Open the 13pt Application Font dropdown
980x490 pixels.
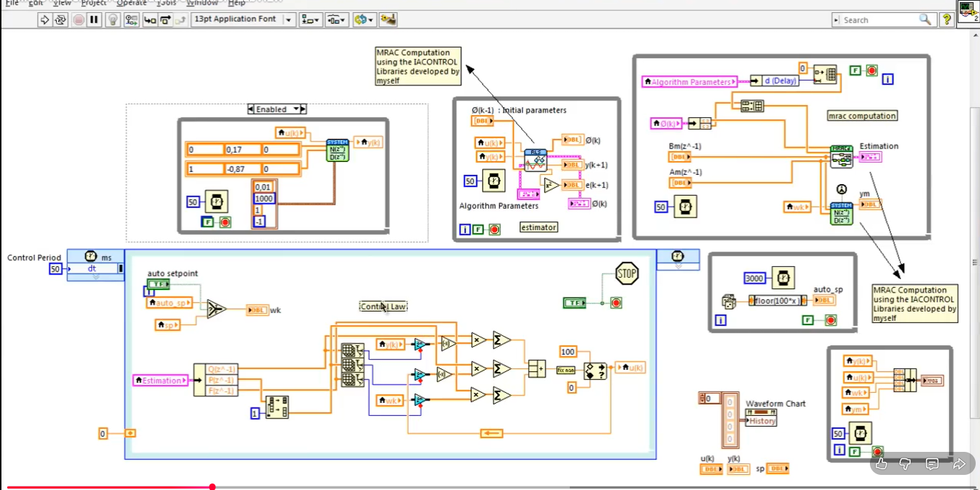pos(289,19)
